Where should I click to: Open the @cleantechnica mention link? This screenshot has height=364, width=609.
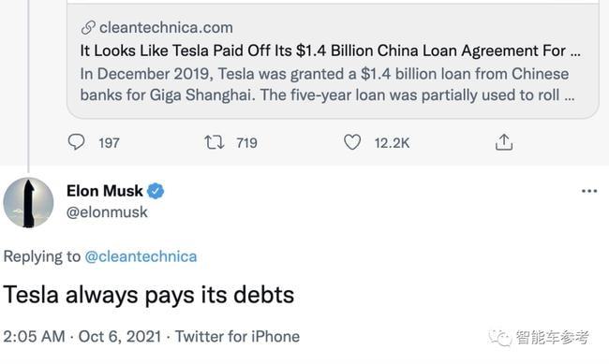click(x=141, y=256)
